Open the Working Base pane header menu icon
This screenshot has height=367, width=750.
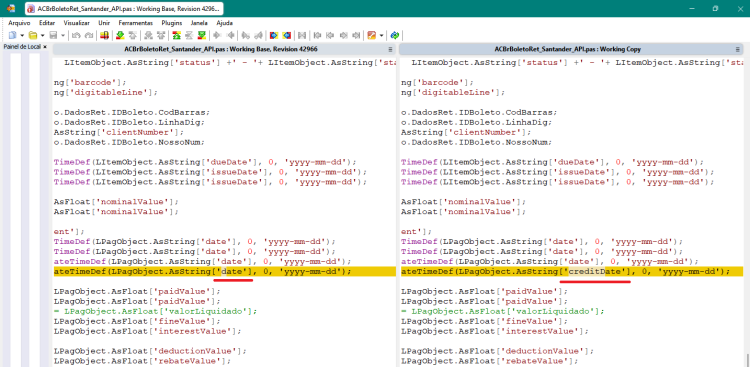(390, 49)
